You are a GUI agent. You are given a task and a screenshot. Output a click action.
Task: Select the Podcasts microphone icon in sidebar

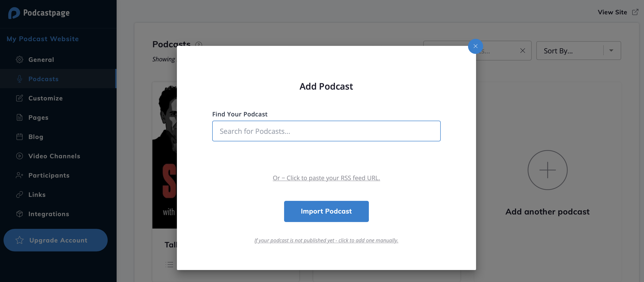(x=20, y=79)
